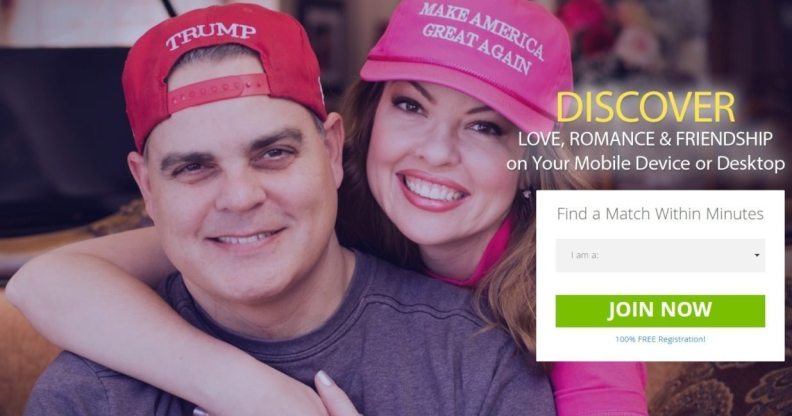Click the woman's hand on man's shoulder
This screenshot has width=792, height=416.
click(x=331, y=395)
